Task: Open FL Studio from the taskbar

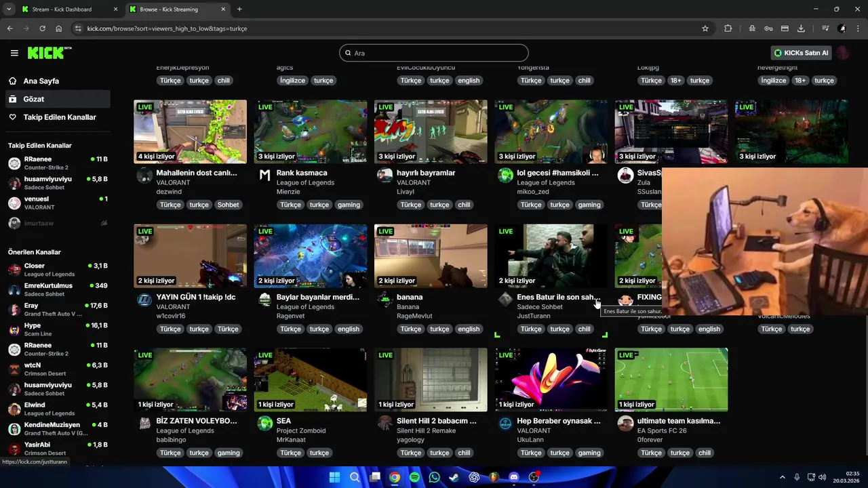Action: click(x=494, y=477)
